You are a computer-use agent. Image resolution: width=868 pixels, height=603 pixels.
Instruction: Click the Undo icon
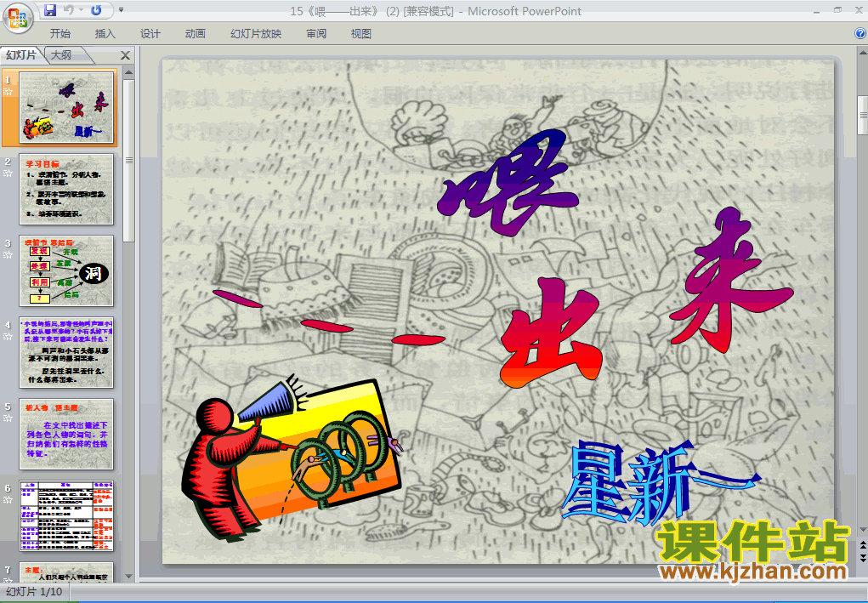pos(69,10)
